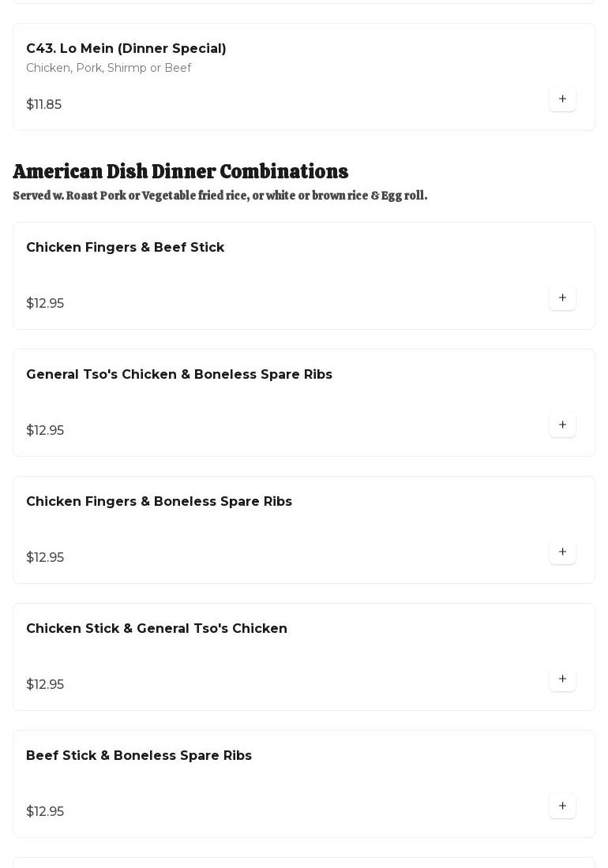Viewport: 608px width, 868px height.
Task: Click price under General Tso's & Boneless Spare Ribs
Action: point(45,431)
